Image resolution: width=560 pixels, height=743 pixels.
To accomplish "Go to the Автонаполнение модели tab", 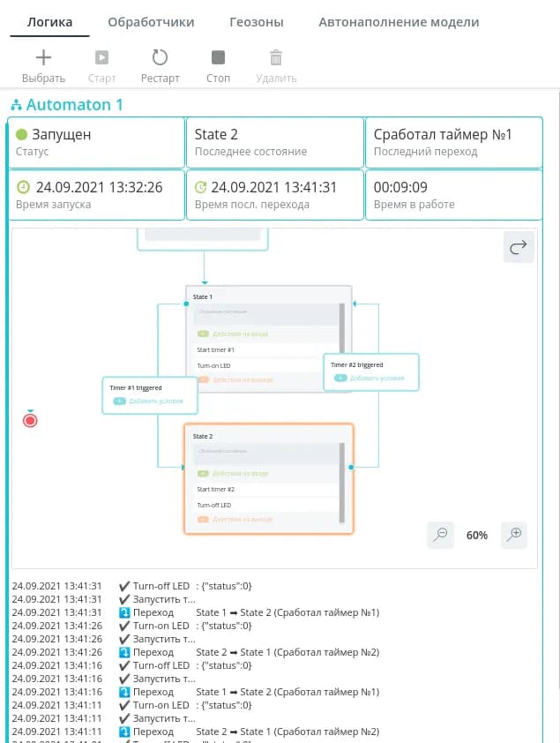I will click(x=399, y=22).
